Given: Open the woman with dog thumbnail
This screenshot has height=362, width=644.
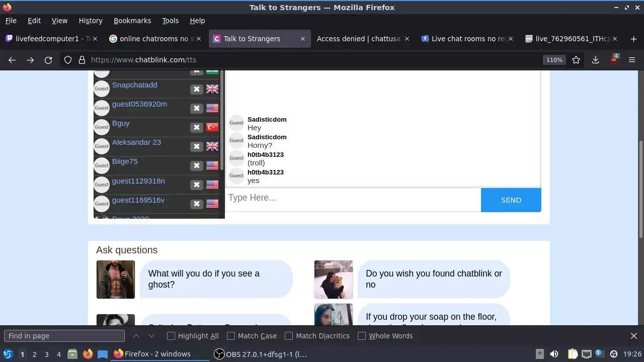Looking at the screenshot, I should click(334, 280).
